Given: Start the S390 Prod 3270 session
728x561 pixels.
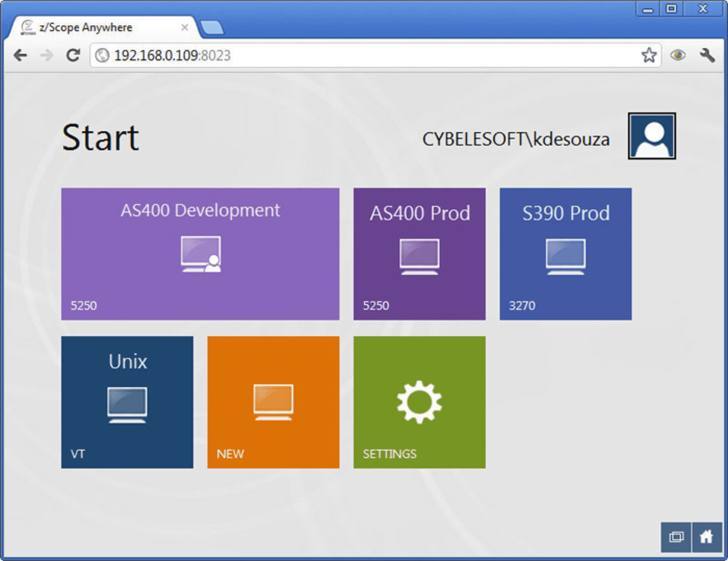Looking at the screenshot, I should (565, 253).
